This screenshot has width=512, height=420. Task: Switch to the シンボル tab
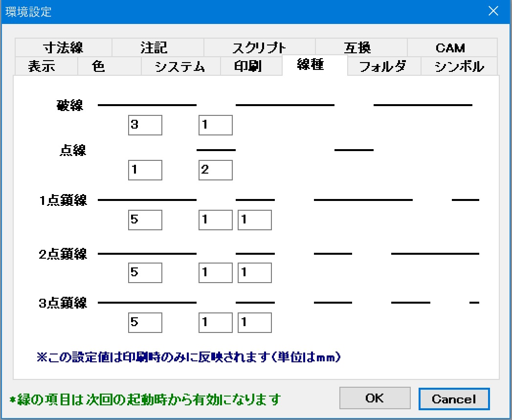point(459,66)
